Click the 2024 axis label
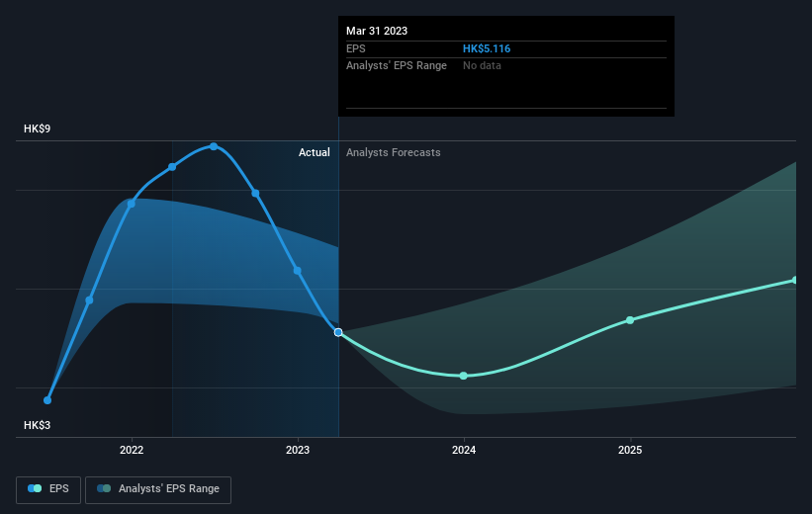The image size is (812, 514). (464, 450)
